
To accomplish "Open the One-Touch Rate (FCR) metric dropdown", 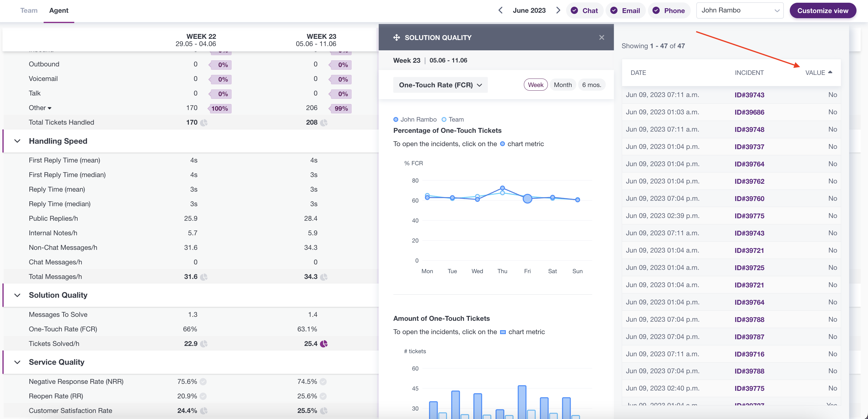I will (x=440, y=85).
